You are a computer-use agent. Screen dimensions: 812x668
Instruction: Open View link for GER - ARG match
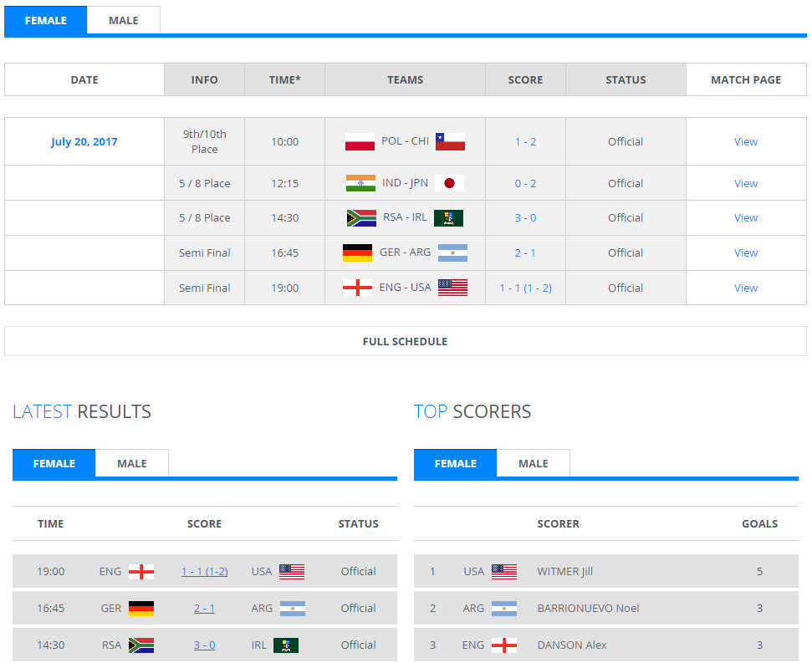coord(746,252)
